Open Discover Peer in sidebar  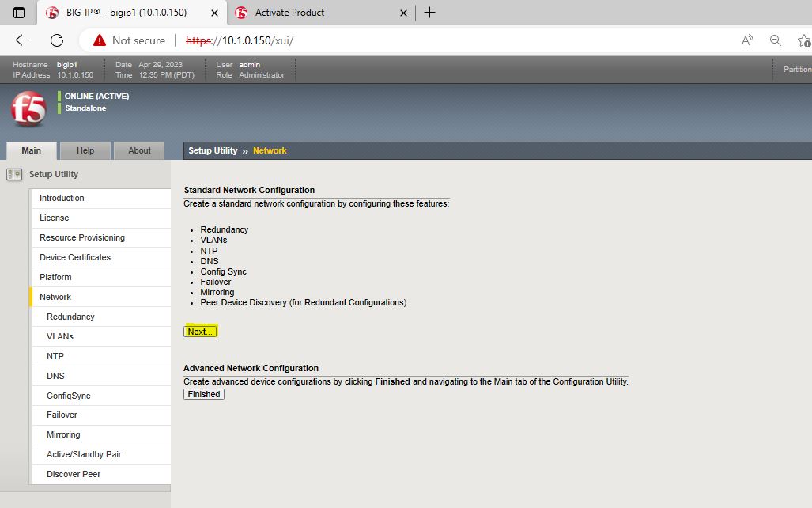pos(74,474)
